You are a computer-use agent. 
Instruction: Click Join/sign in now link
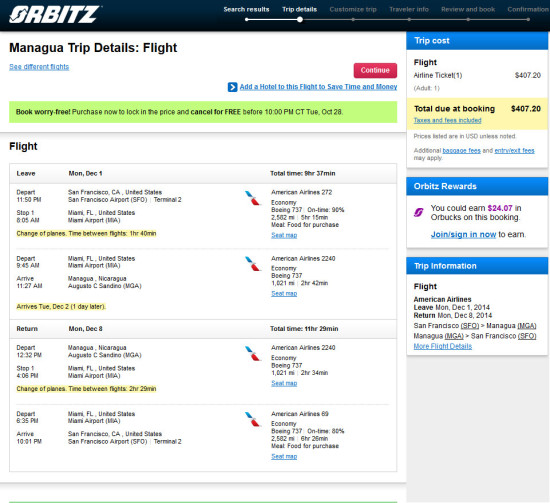(463, 234)
